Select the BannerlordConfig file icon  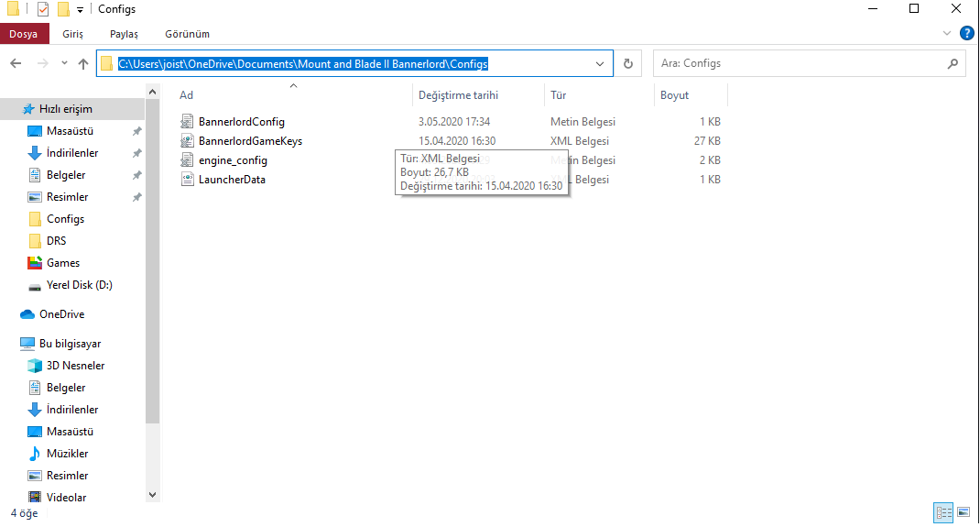click(187, 121)
